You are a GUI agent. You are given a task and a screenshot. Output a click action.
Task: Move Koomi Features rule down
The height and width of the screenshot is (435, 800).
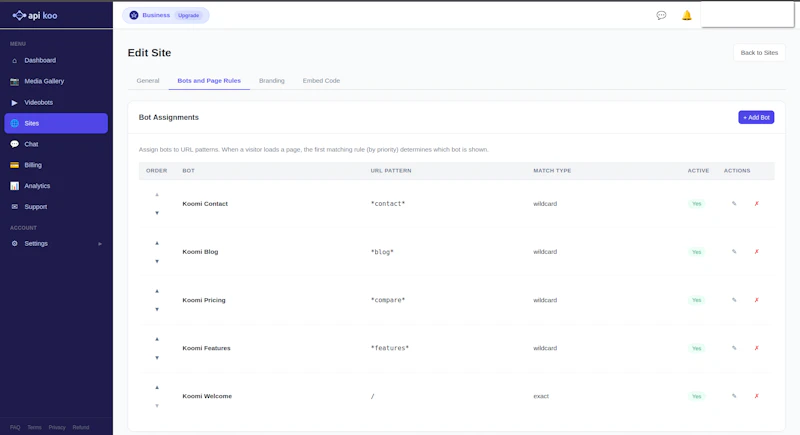(x=157, y=357)
